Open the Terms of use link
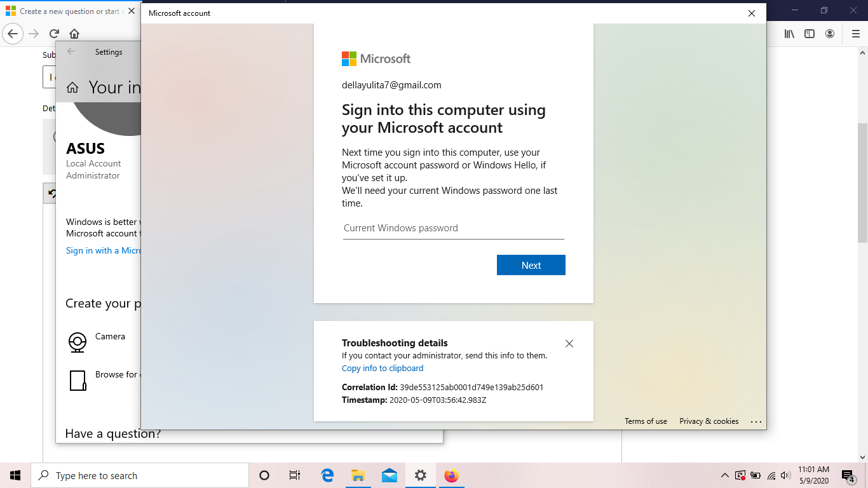Viewport: 868px width, 488px height. [646, 421]
